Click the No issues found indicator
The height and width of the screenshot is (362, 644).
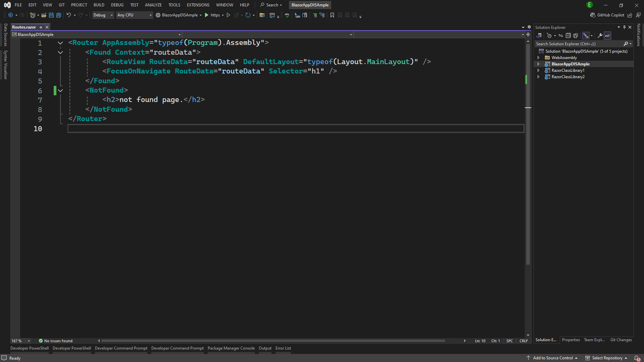pos(55,341)
